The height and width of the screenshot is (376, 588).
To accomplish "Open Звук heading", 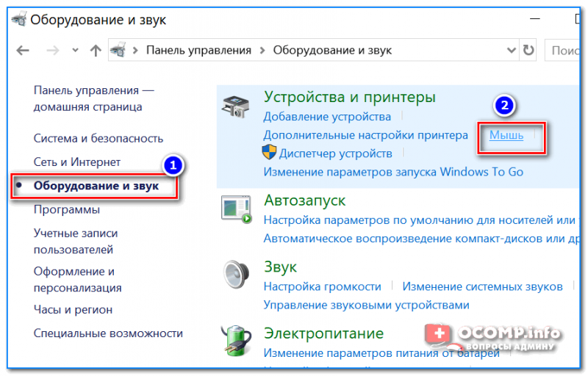I will click(280, 267).
